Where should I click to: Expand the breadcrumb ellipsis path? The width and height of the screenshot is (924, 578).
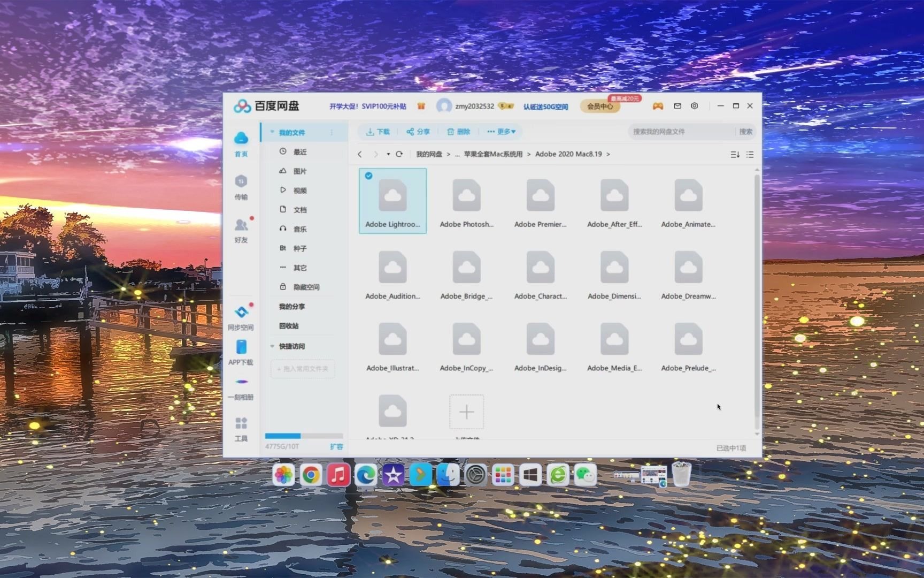(457, 154)
